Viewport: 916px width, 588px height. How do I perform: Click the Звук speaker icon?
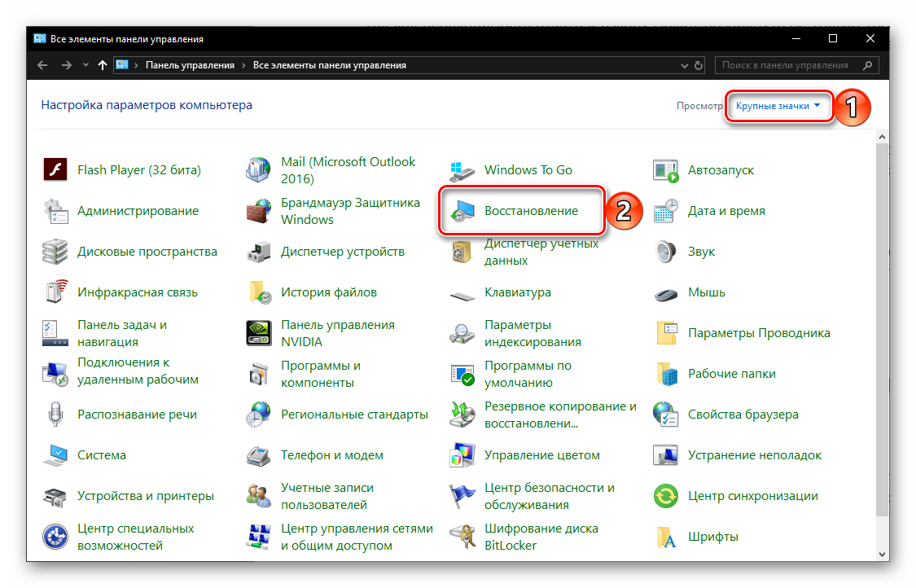pos(666,252)
